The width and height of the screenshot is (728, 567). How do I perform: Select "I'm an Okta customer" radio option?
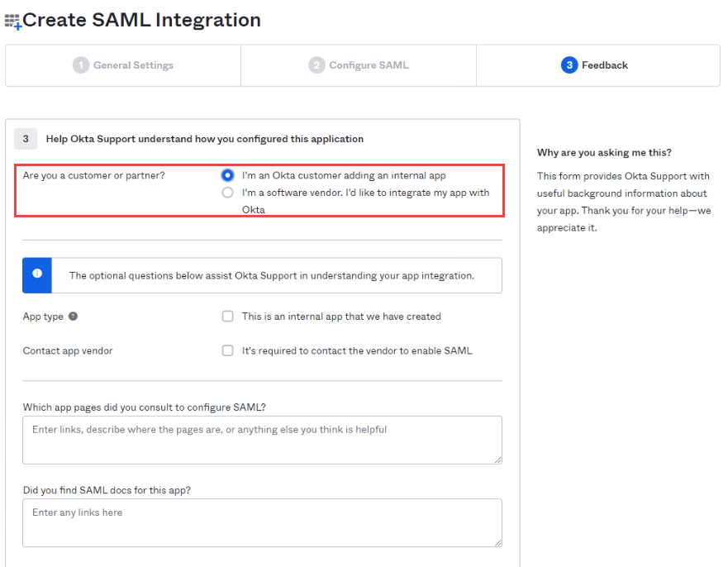click(227, 175)
